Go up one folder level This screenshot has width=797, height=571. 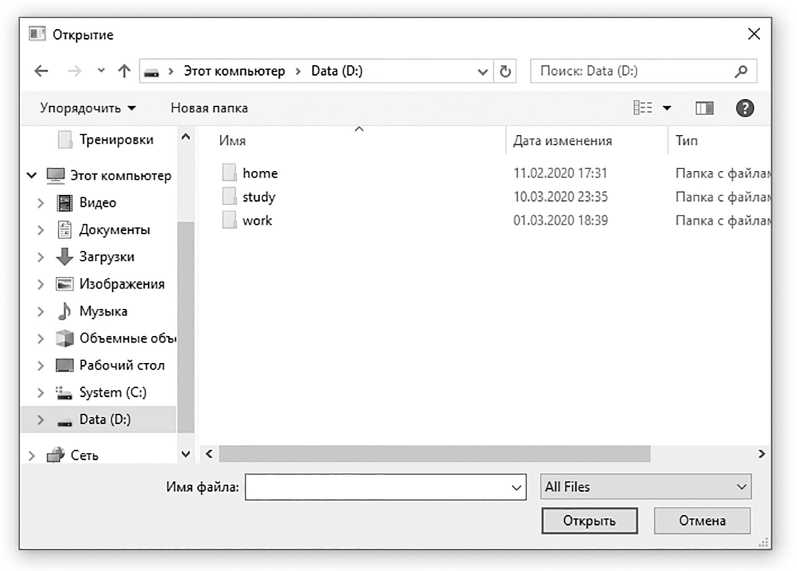point(124,71)
